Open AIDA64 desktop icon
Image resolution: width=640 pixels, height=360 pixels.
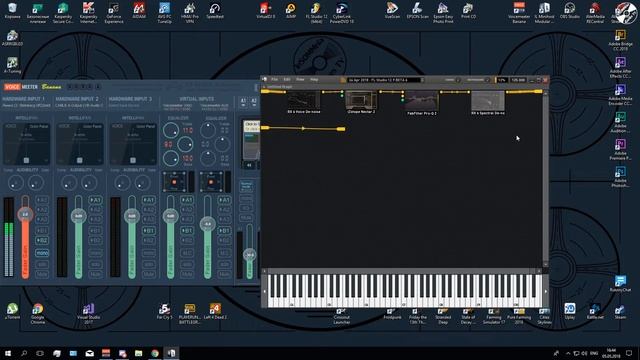(x=139, y=11)
